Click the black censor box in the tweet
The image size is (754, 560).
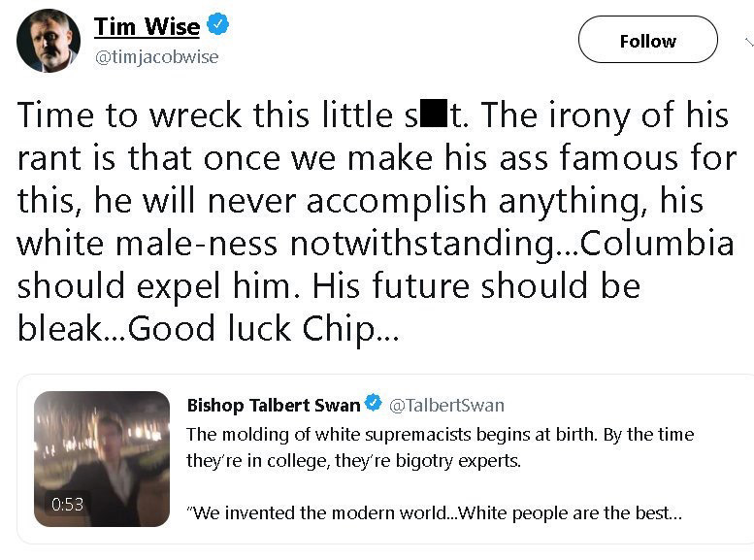tap(434, 113)
